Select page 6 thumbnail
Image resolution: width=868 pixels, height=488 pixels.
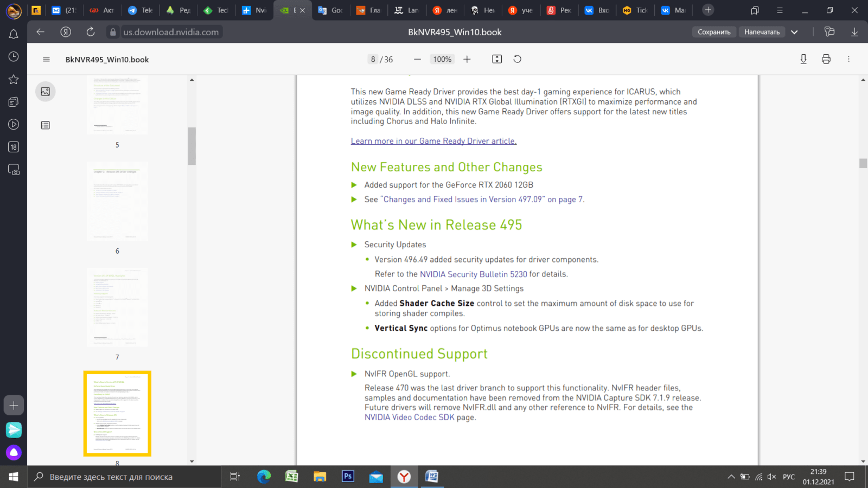coord(117,201)
